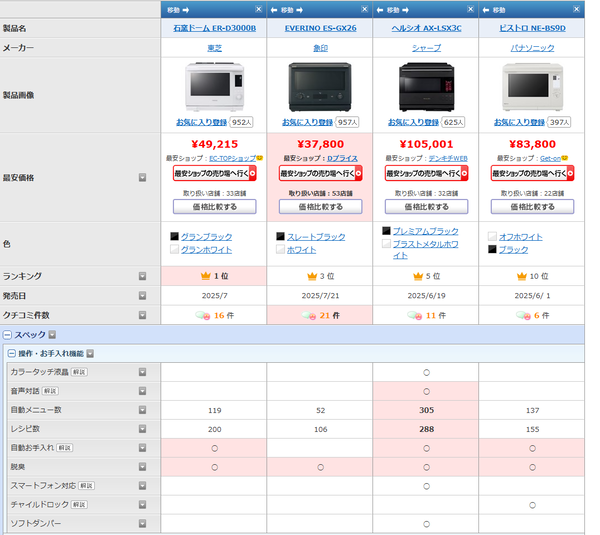Image resolution: width=600 pixels, height=535 pixels.
Task: Open the ソフトダンパー row sort menu
Action: pos(142,524)
